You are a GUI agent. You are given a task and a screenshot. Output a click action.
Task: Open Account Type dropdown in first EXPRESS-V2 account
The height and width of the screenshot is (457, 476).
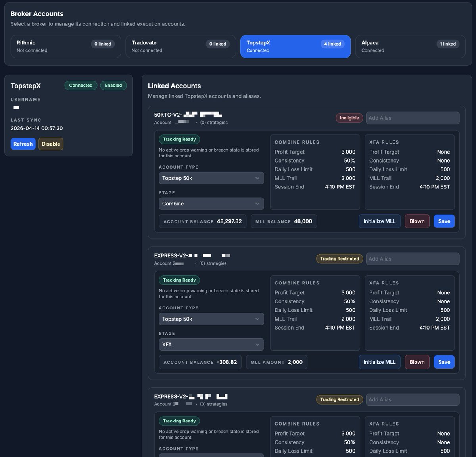point(211,319)
